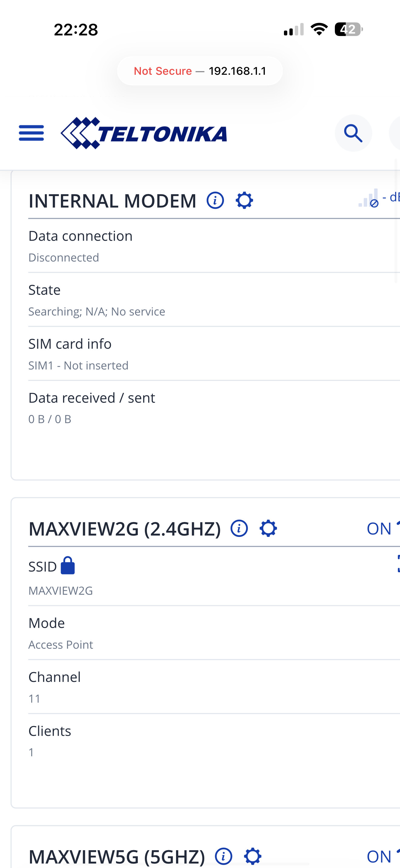
Task: Select the MAXVIEW2G SSID value
Action: (61, 591)
